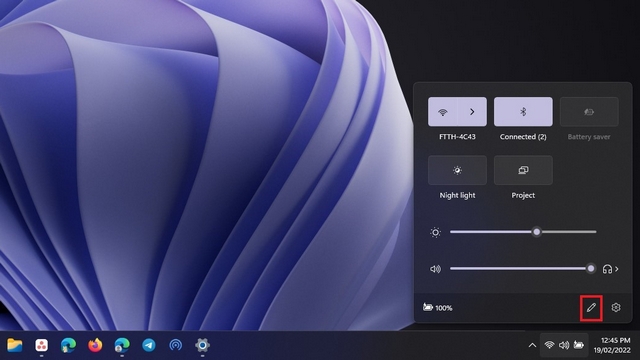The width and height of the screenshot is (640, 360).
Task: Open second Edge profile icon in taskbar
Action: tap(122, 345)
